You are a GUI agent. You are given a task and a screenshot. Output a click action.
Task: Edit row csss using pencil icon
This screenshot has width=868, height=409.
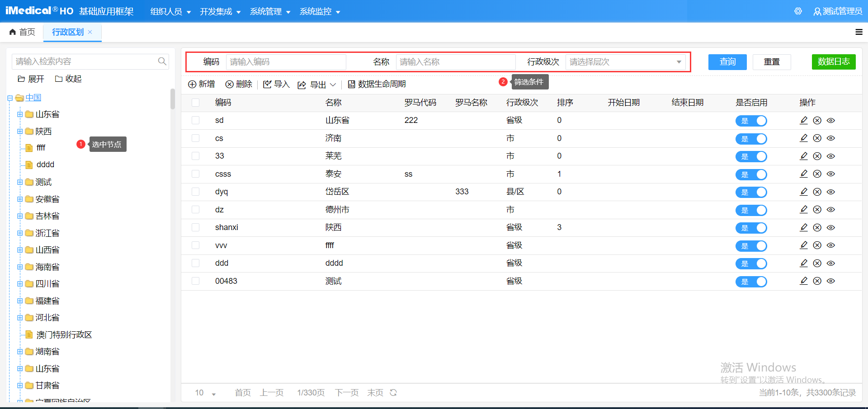(x=803, y=174)
